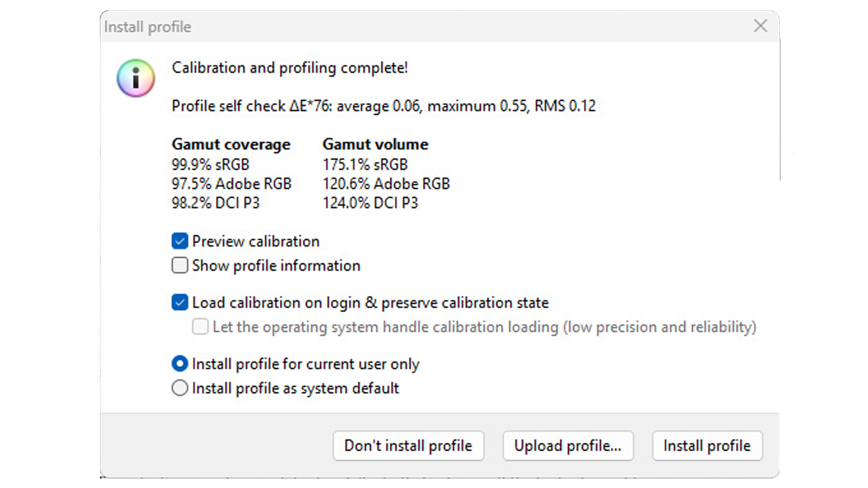The height and width of the screenshot is (488, 868).
Task: Toggle Load calibration on login checkbox
Action: (180, 303)
